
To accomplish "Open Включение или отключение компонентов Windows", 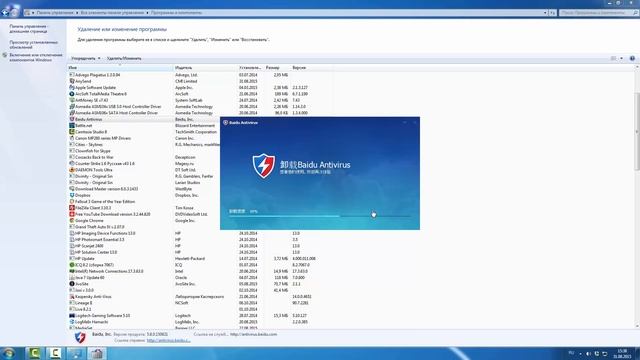I will coord(36,57).
